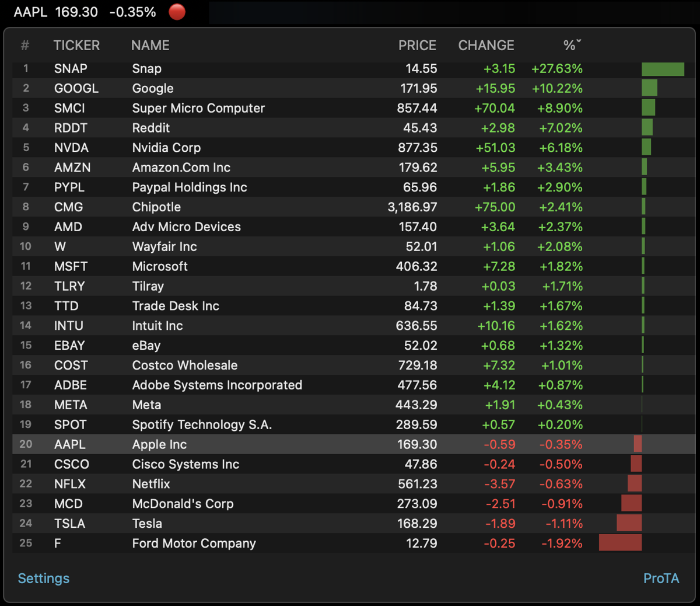Click the red circle status icon
700x606 pixels.
coord(177,12)
